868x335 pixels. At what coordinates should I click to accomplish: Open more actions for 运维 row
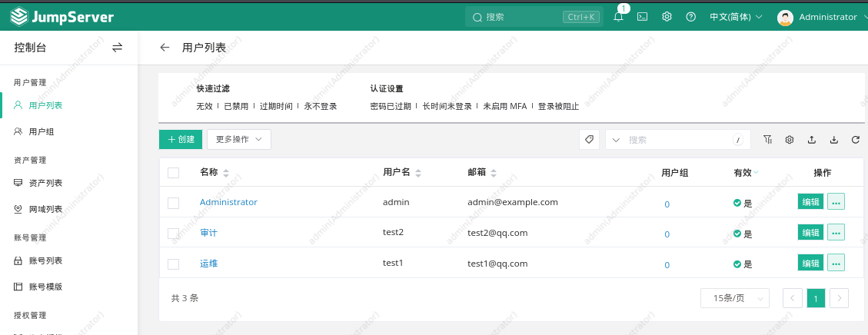[x=836, y=262]
